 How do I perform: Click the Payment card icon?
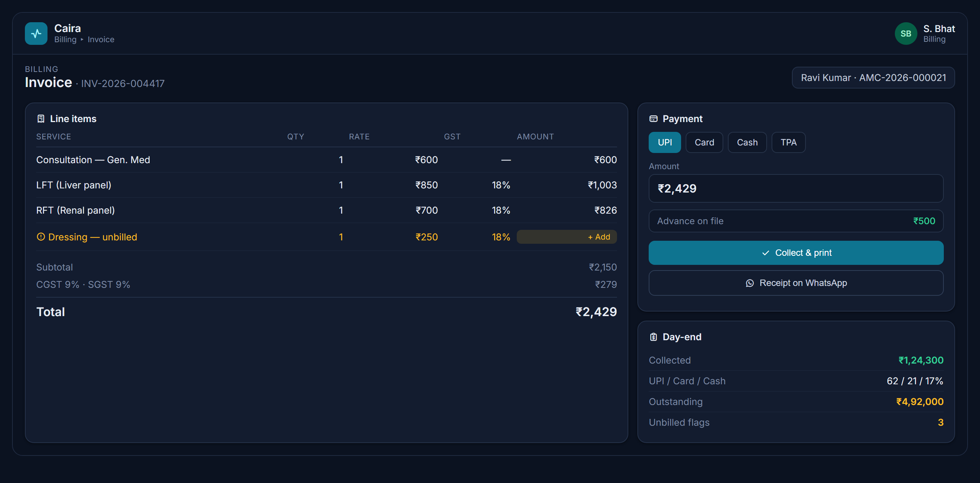[653, 119]
